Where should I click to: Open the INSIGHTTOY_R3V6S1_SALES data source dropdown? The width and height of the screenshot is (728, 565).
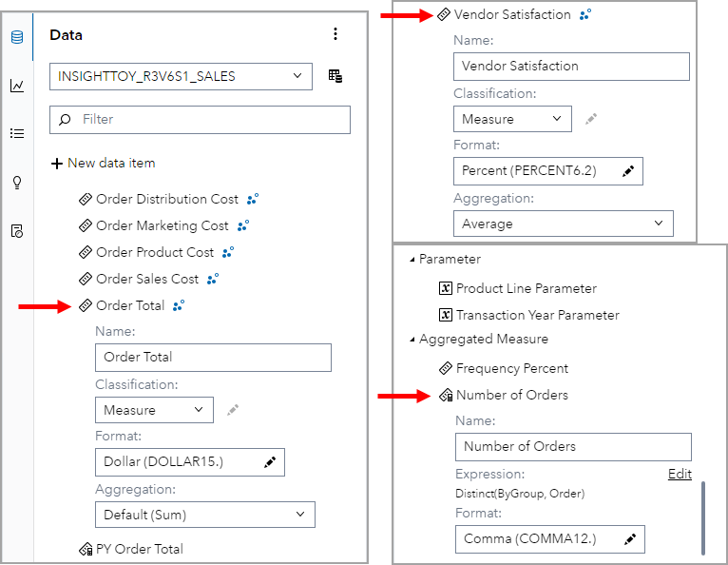[x=181, y=76]
